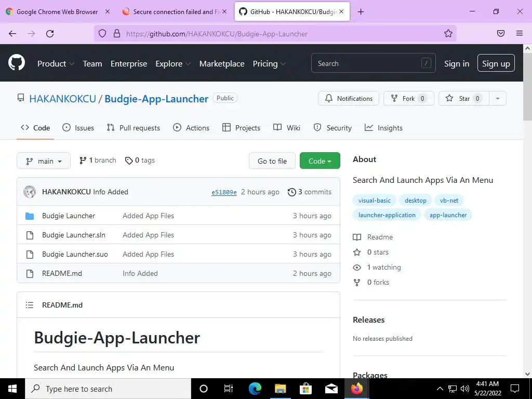This screenshot has width=532, height=399.
Task: Click the volume speaker tray icon
Action: [x=465, y=389]
